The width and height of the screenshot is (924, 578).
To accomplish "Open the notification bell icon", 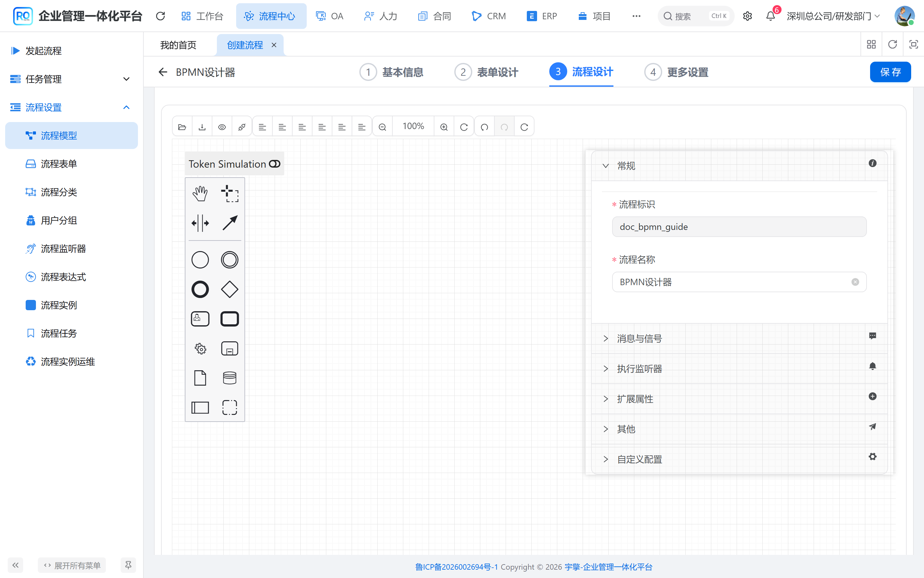I will click(x=771, y=16).
